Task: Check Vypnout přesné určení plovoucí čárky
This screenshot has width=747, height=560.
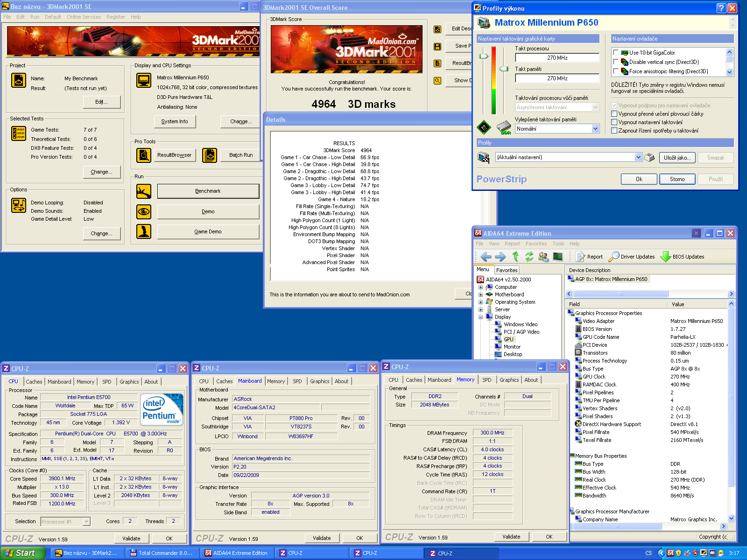Action: point(614,114)
